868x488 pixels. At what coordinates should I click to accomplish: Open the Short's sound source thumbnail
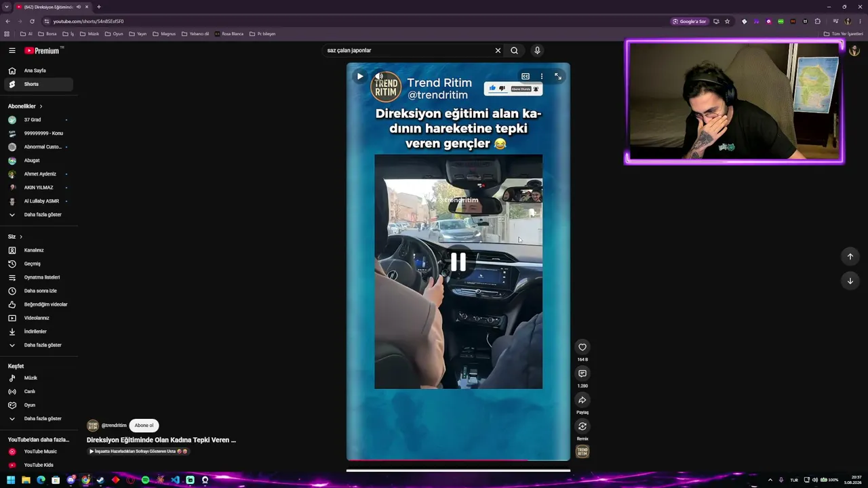pyautogui.click(x=583, y=451)
